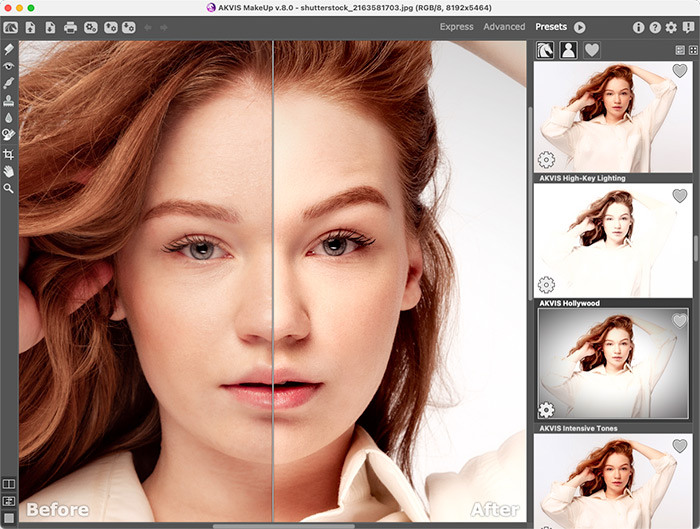Viewport: 700px width, 529px height.
Task: Select the Zoom magnifier tool
Action: pyautogui.click(x=9, y=188)
